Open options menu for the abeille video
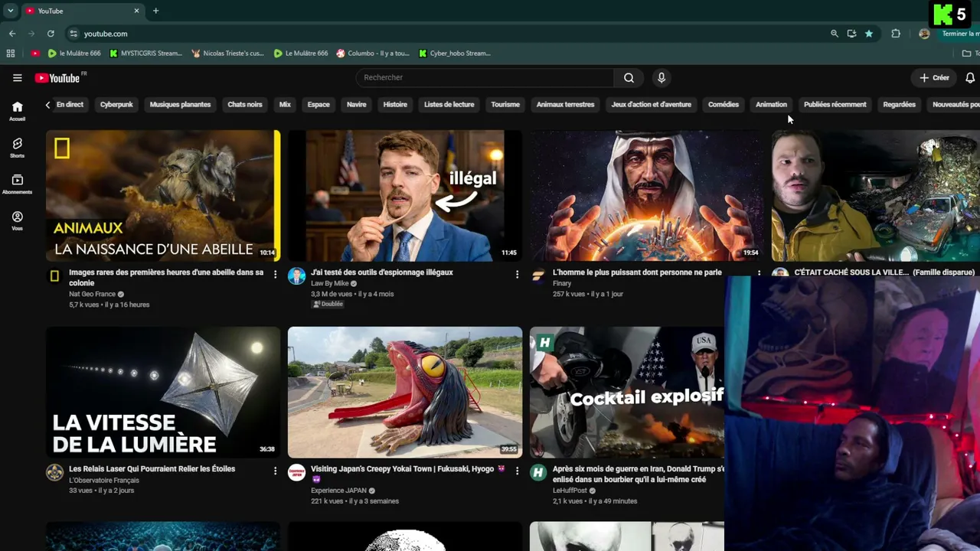The image size is (980, 551). tap(275, 274)
